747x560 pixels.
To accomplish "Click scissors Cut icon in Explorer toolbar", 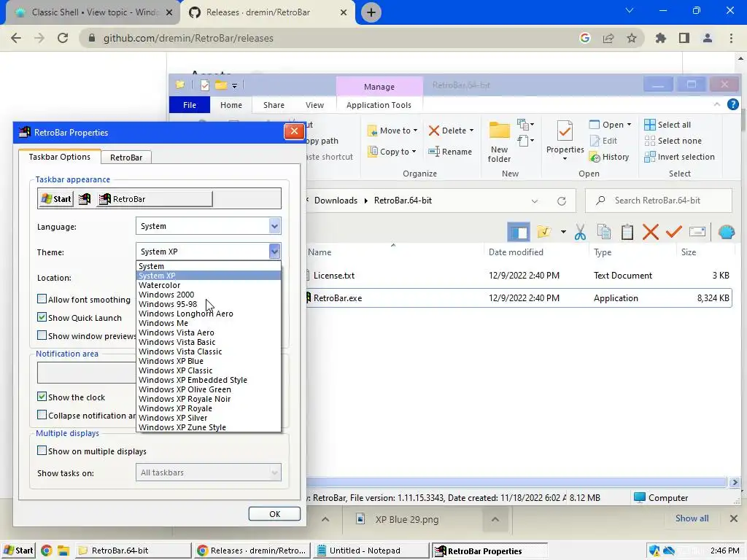I will [580, 232].
